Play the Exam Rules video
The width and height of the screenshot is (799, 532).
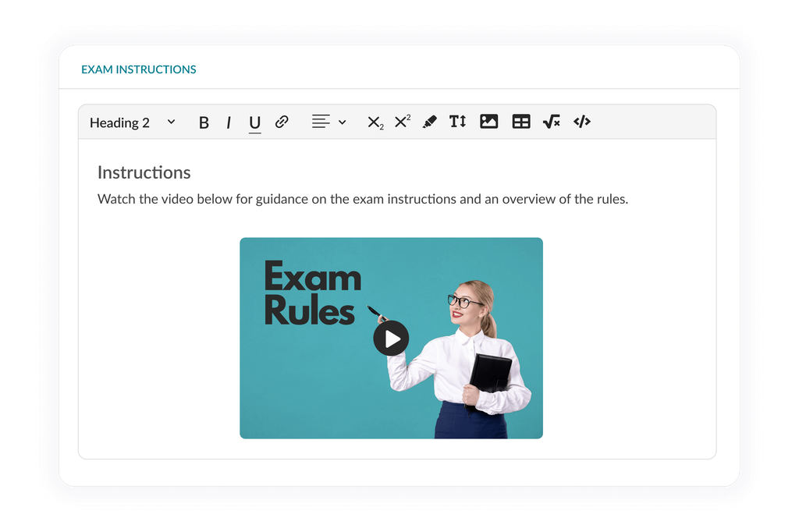coord(391,338)
